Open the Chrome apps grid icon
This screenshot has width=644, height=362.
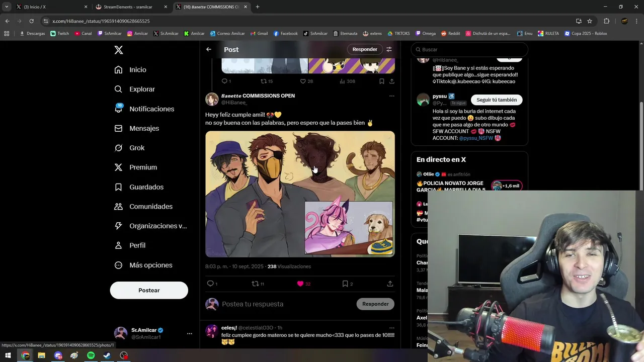coord(7,34)
